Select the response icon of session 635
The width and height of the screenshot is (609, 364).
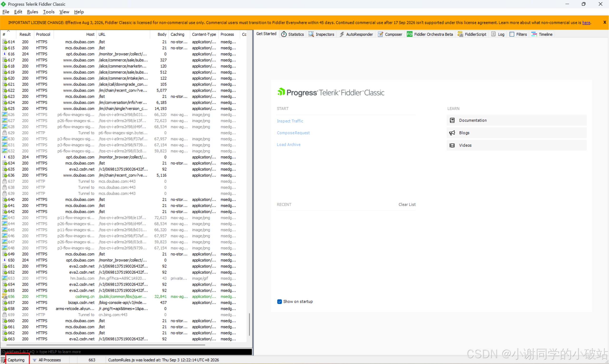5,169
